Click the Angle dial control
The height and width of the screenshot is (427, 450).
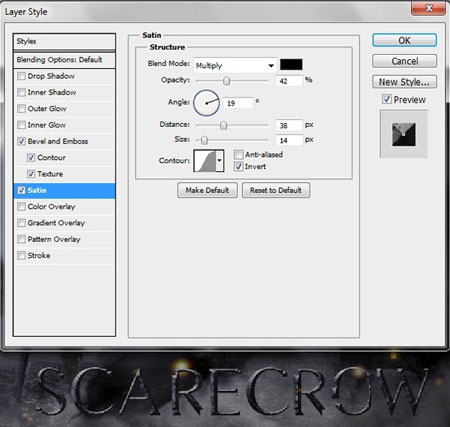click(206, 103)
